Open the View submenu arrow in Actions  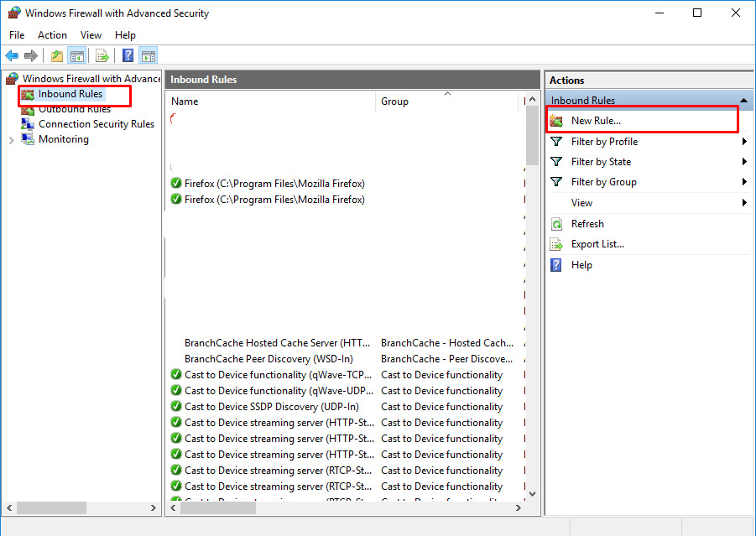pos(744,203)
